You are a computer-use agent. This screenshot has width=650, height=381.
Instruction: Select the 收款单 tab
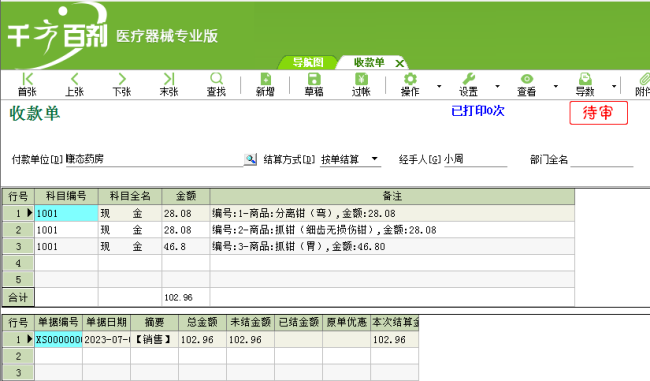[x=369, y=63]
